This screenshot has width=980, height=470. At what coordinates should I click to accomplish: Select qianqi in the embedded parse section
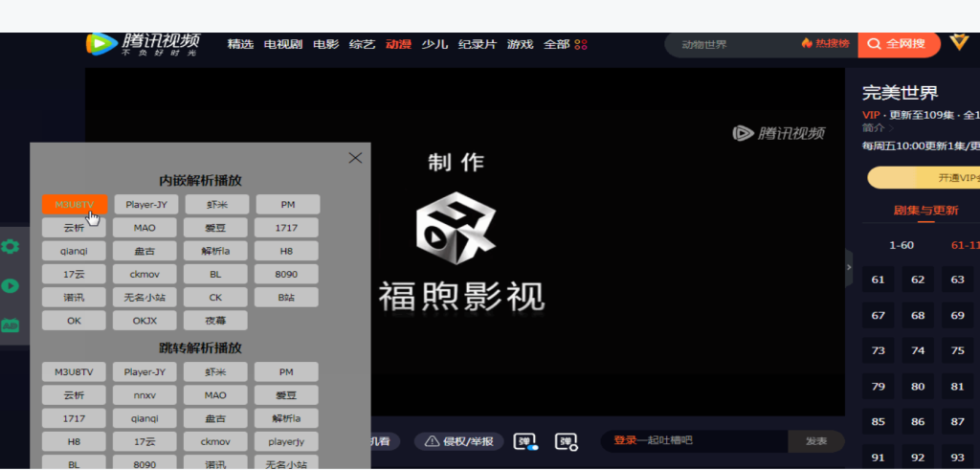pyautogui.click(x=74, y=251)
